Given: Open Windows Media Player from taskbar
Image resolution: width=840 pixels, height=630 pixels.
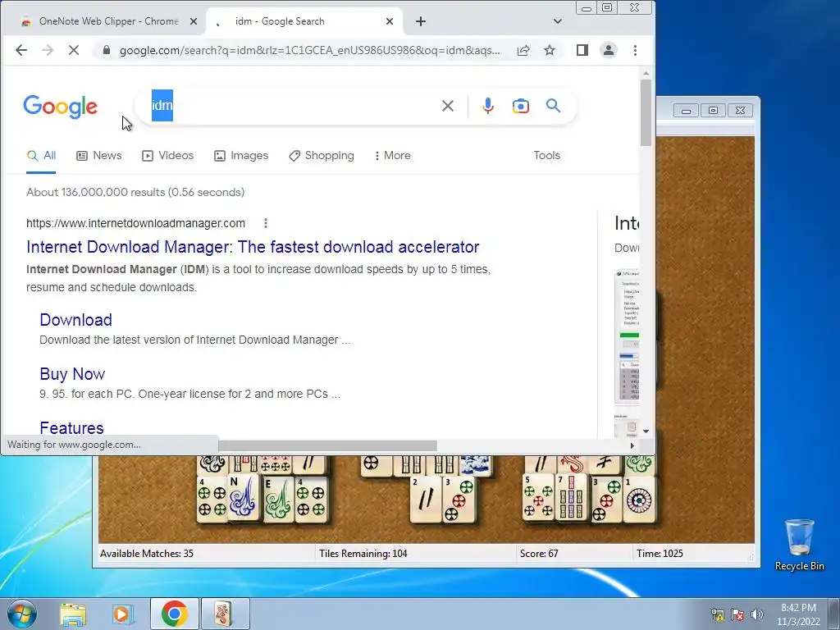Looking at the screenshot, I should pyautogui.click(x=123, y=614).
